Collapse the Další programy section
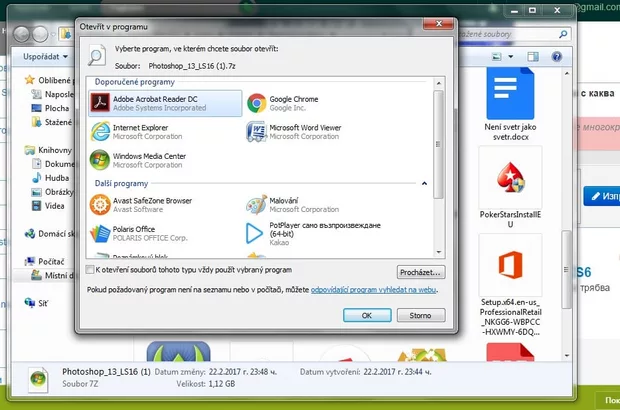Viewport: 620px width, 410px height. (x=424, y=183)
